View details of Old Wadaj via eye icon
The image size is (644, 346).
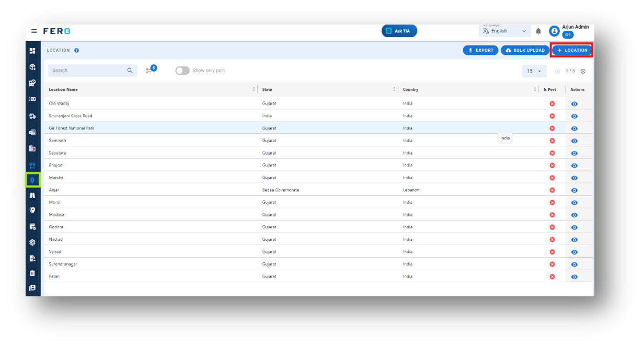(574, 104)
